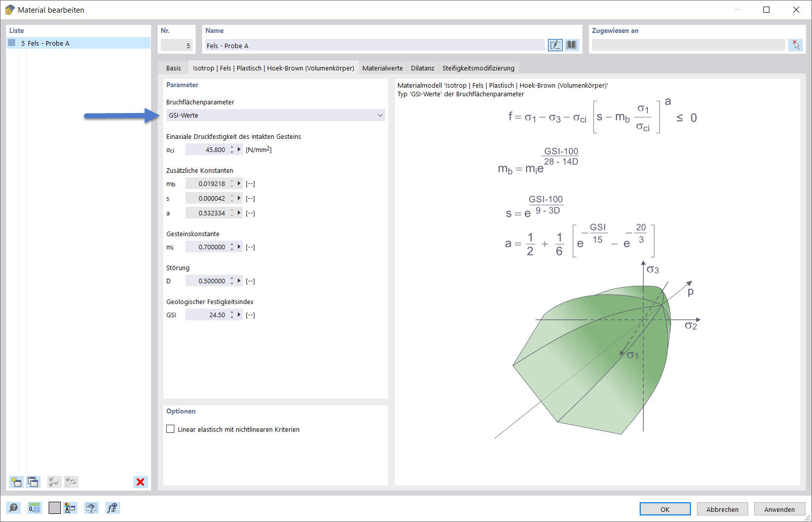Click the D value field 0.500000
Screen dimensions: 812x522
tap(207, 281)
